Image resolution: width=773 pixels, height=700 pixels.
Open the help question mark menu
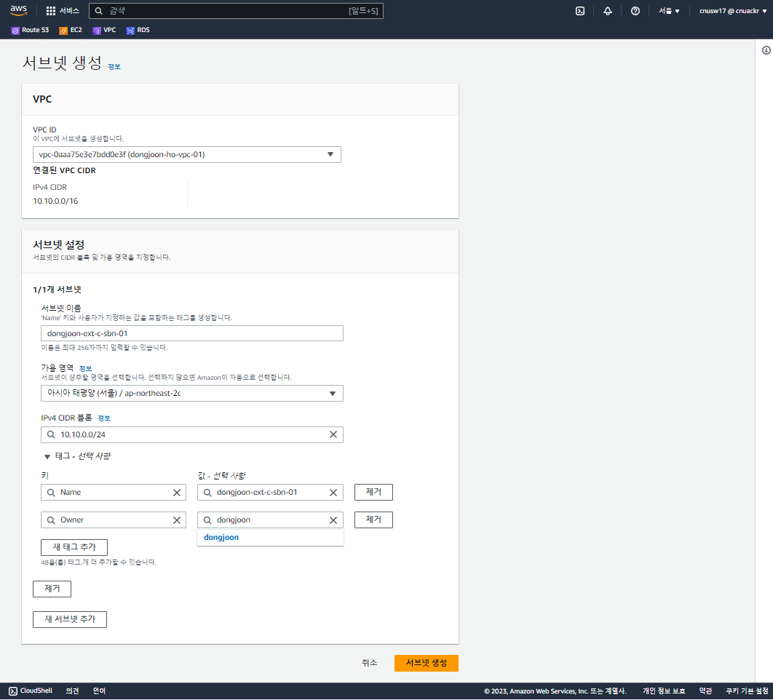(x=635, y=11)
